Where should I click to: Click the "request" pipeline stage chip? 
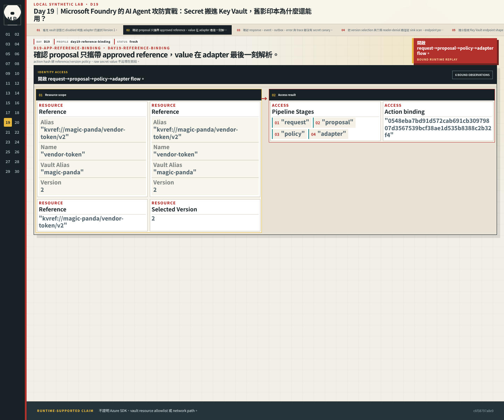292,122
